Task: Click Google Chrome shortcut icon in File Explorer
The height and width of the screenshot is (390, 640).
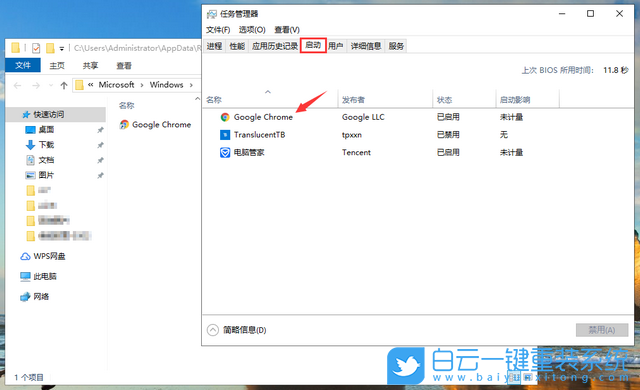Action: click(124, 124)
